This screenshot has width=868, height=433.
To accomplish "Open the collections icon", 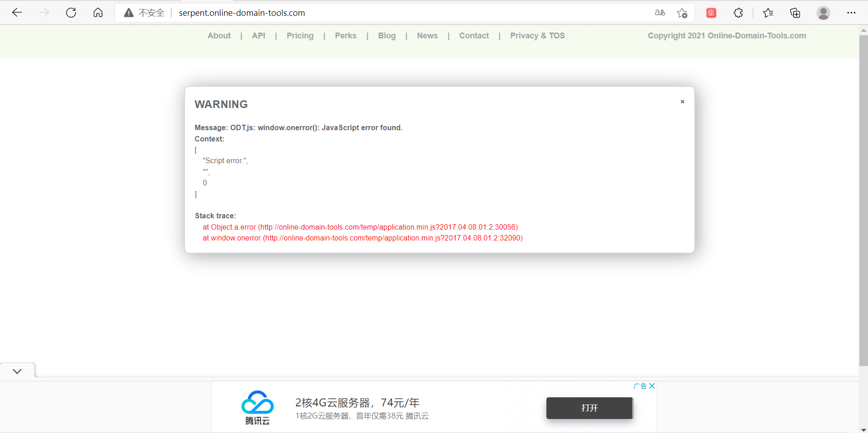I will tap(795, 13).
